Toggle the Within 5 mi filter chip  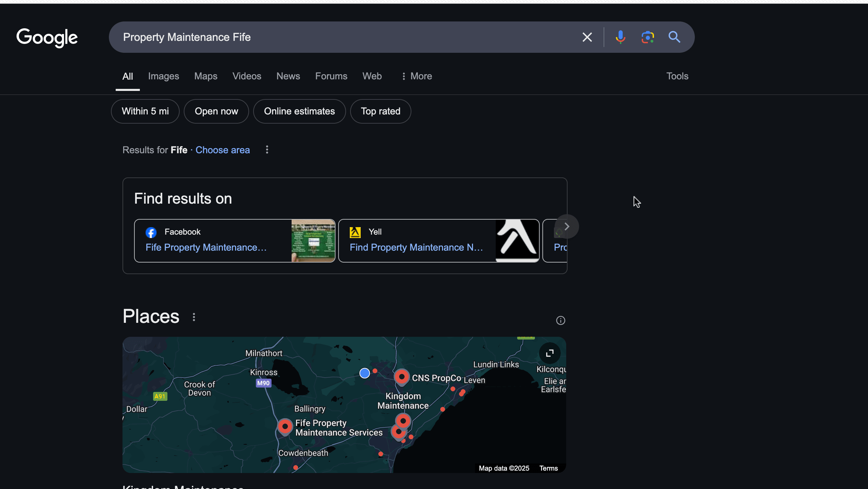tap(145, 111)
